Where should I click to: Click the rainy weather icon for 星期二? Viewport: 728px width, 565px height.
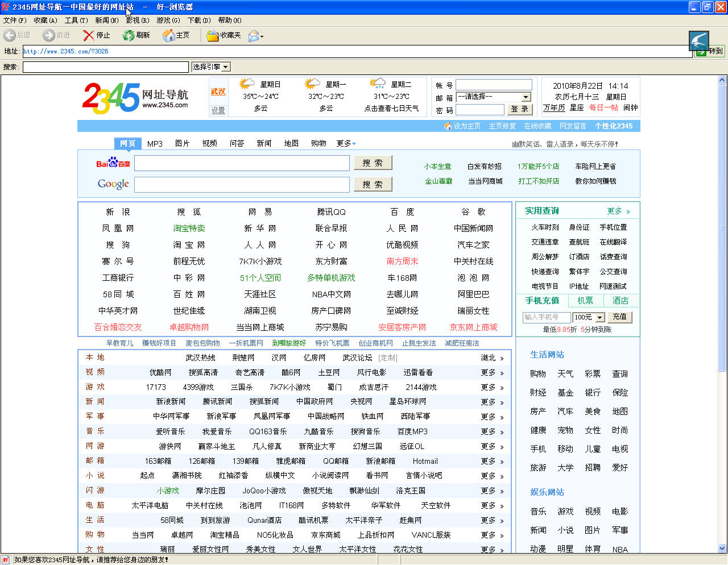pyautogui.click(x=377, y=84)
